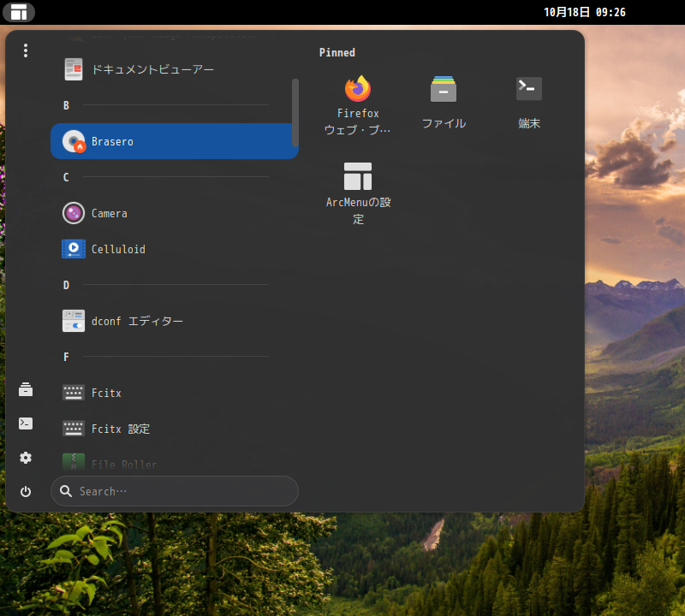Open pinned ArcMenuの設定 icon

(358, 176)
